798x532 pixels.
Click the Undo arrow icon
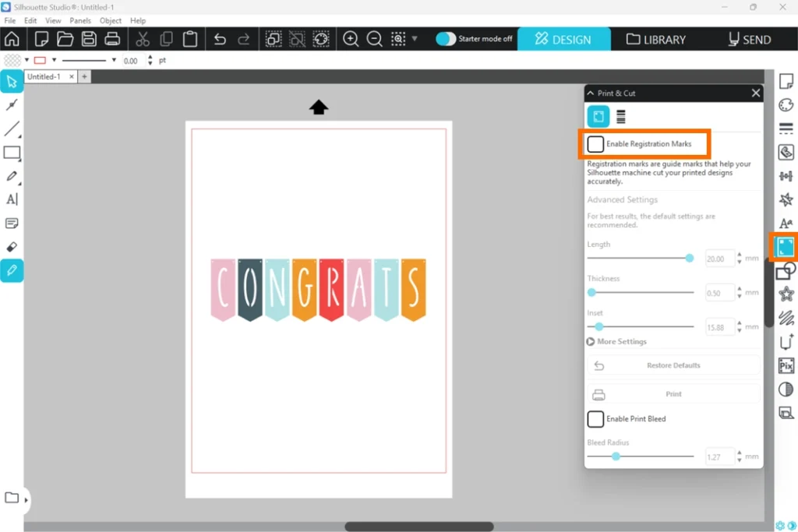point(220,39)
